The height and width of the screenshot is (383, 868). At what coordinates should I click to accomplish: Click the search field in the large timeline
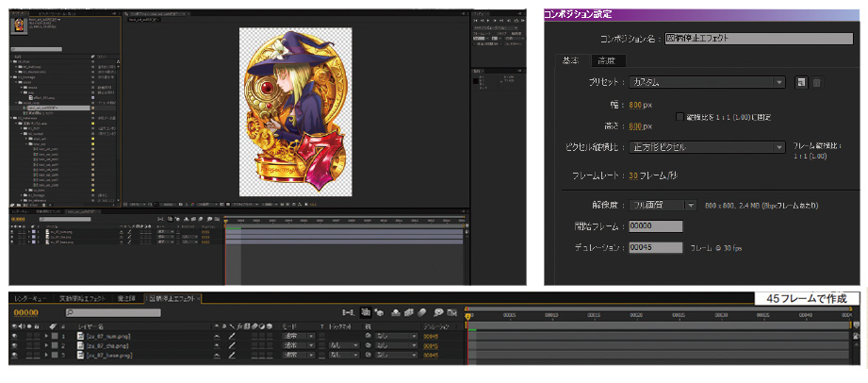pos(113,313)
